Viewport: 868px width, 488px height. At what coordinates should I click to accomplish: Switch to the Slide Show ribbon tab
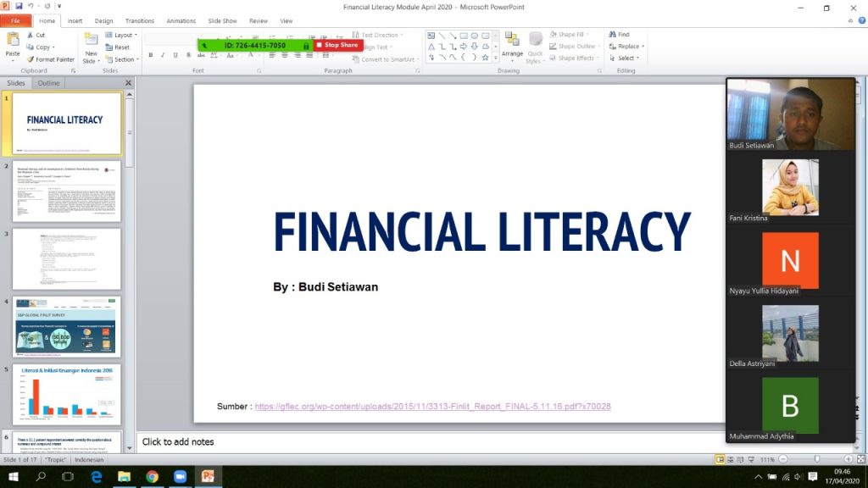(222, 20)
